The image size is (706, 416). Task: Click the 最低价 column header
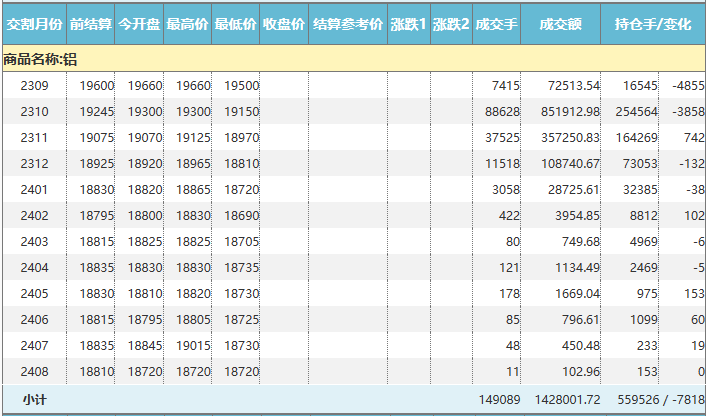[x=236, y=23]
